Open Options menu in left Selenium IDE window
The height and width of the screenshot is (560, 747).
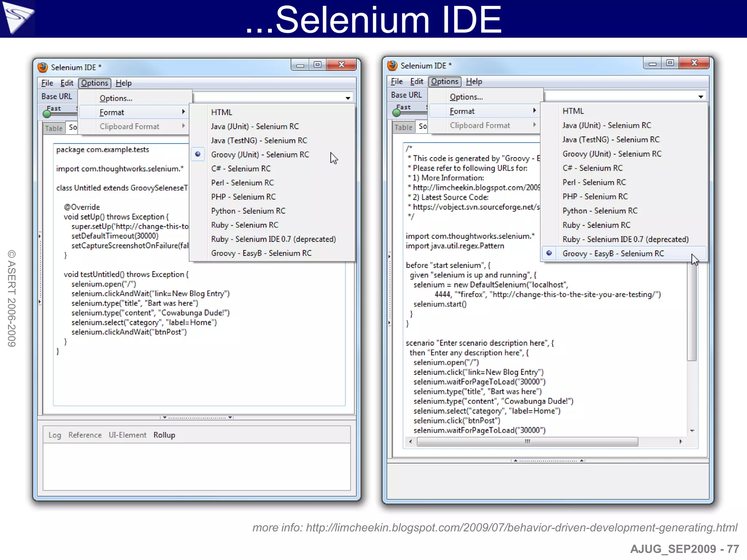94,83
